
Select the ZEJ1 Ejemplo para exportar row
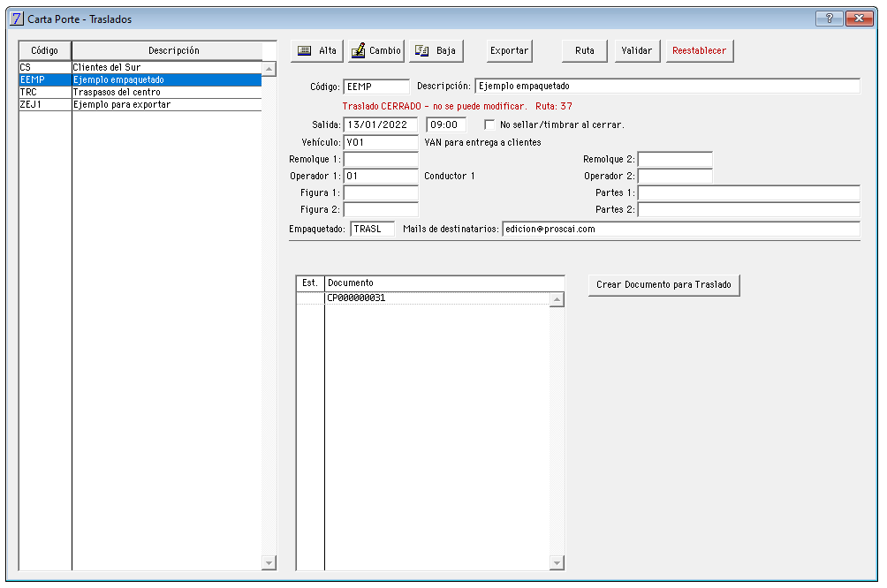[x=140, y=104]
